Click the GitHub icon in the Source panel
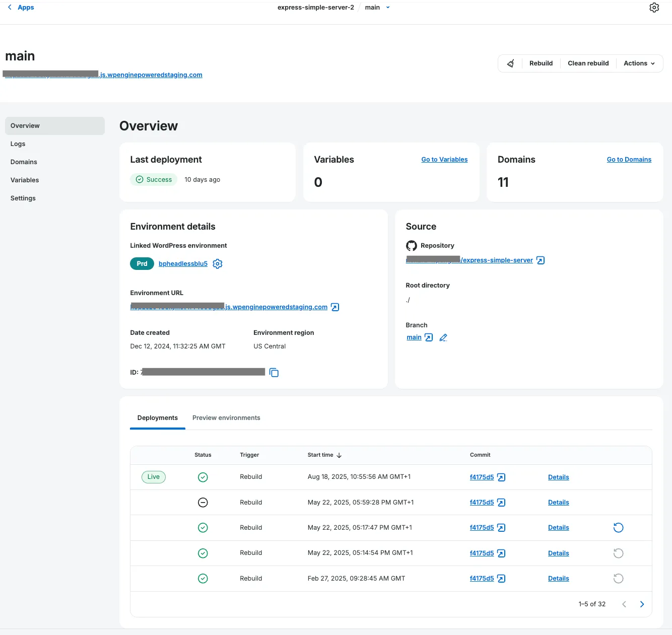Image resolution: width=672 pixels, height=635 pixels. pyautogui.click(x=412, y=245)
